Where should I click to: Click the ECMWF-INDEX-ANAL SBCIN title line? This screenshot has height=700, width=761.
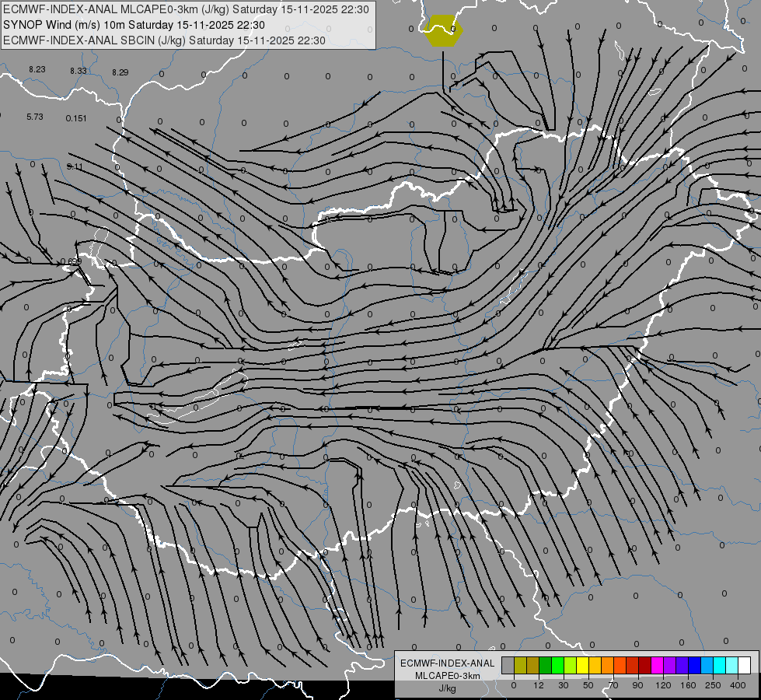[x=164, y=40]
